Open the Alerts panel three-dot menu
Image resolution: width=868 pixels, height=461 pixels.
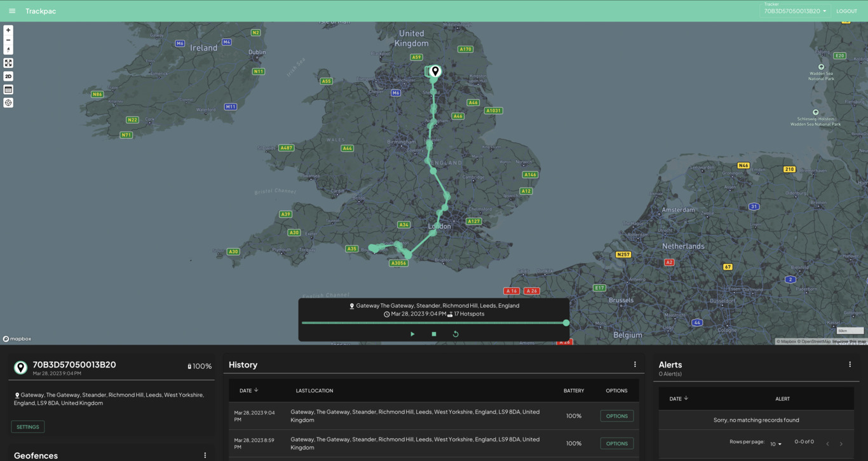850,364
